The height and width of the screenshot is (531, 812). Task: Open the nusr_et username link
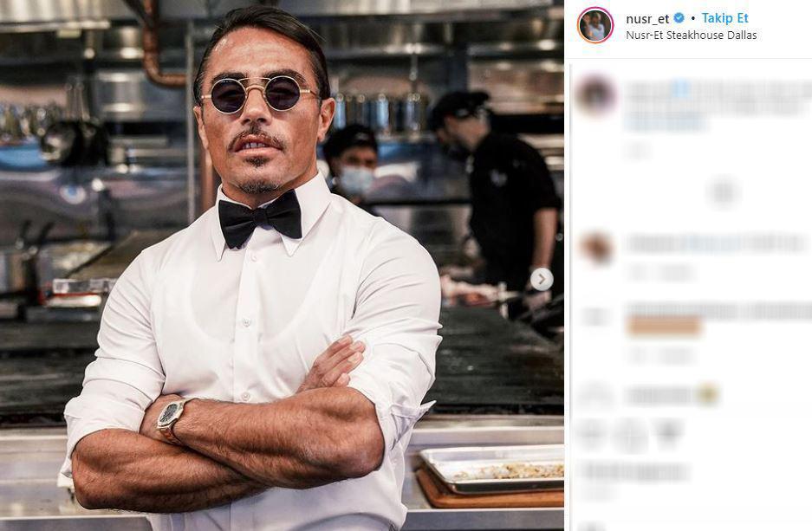click(647, 18)
